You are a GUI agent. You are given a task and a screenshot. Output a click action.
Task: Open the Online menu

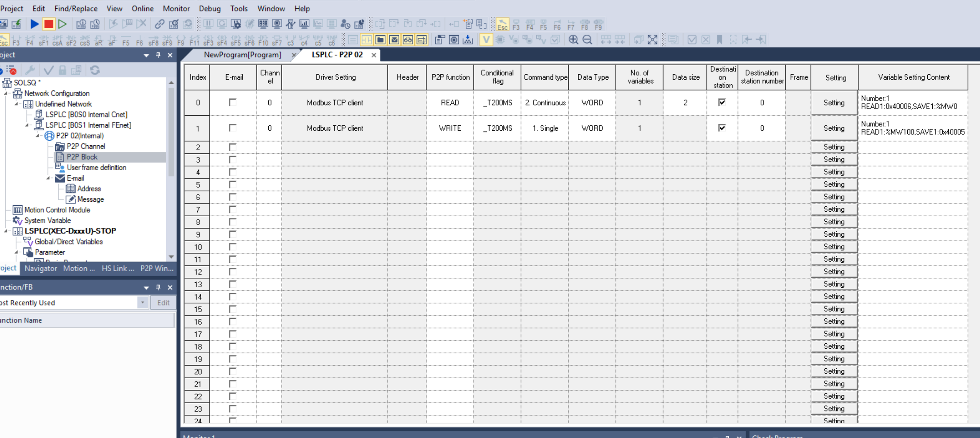[142, 8]
